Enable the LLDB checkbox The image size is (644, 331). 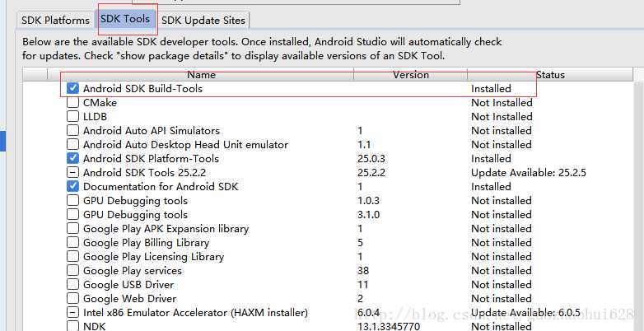click(72, 116)
